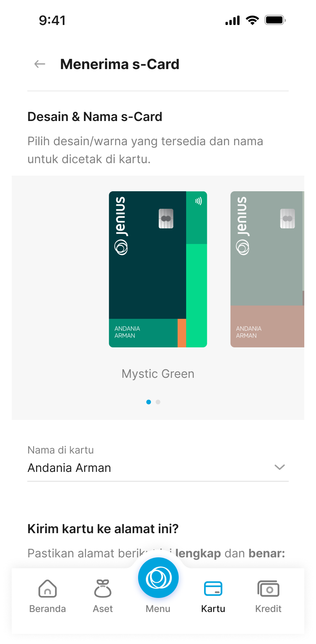Tap the contactless symbol on green card
Viewport: 316px width, 644px height.
(x=199, y=201)
